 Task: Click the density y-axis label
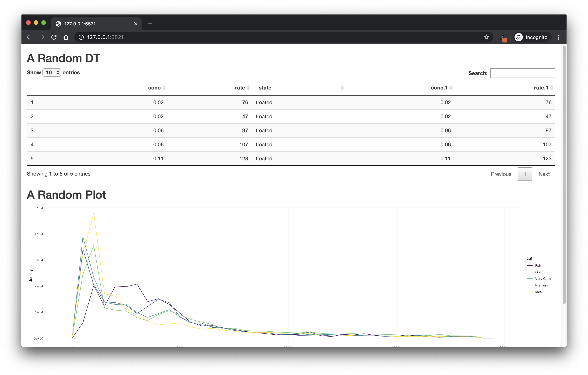[30, 276]
